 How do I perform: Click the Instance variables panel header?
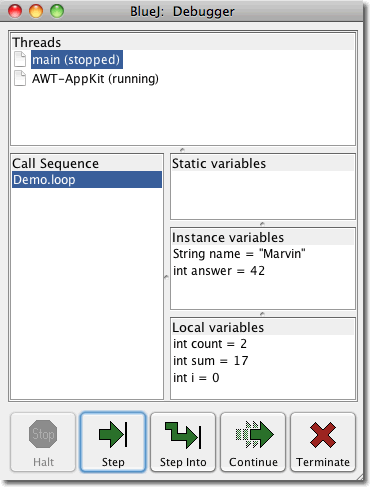pos(262,237)
